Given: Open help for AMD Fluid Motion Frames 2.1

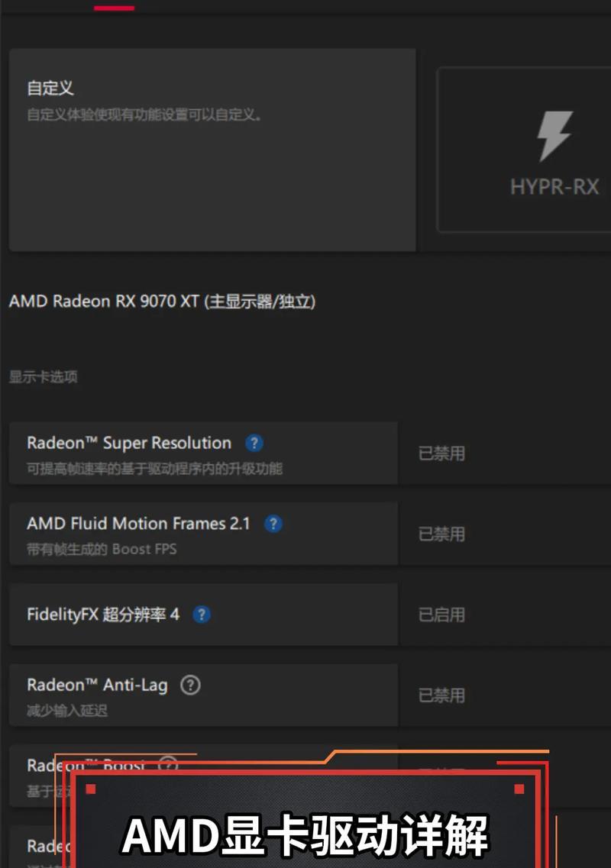Looking at the screenshot, I should pyautogui.click(x=273, y=524).
